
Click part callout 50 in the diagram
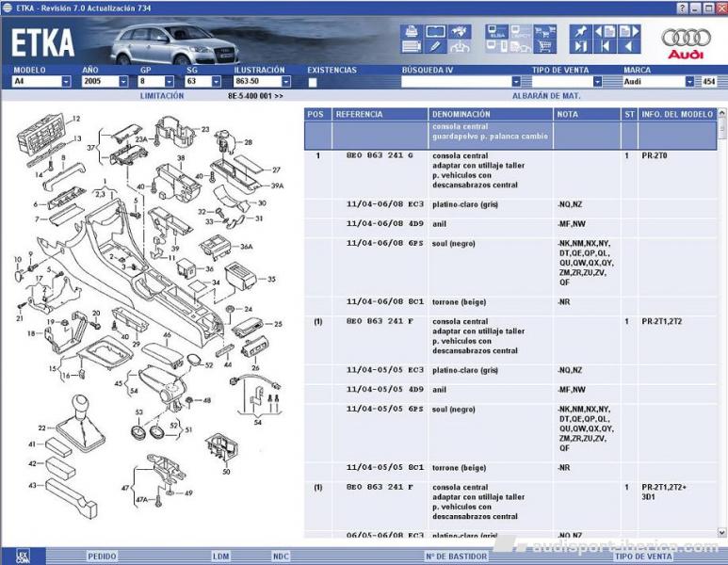coord(226,472)
